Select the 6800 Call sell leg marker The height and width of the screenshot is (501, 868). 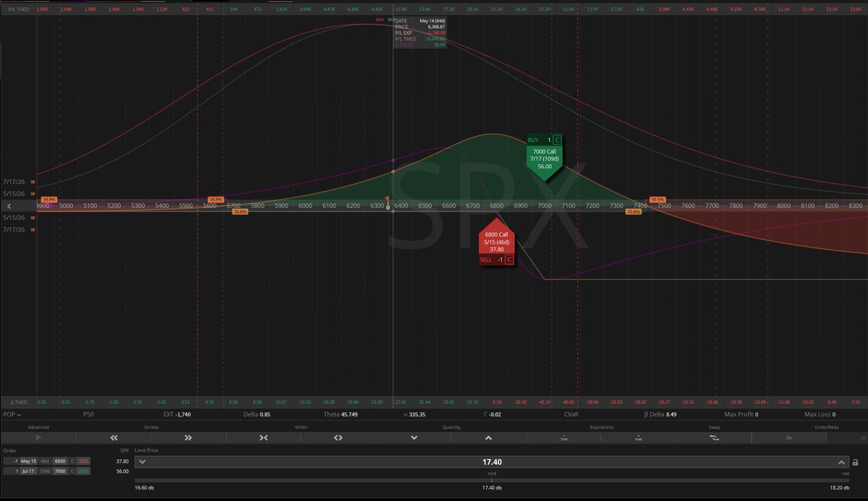[495, 243]
